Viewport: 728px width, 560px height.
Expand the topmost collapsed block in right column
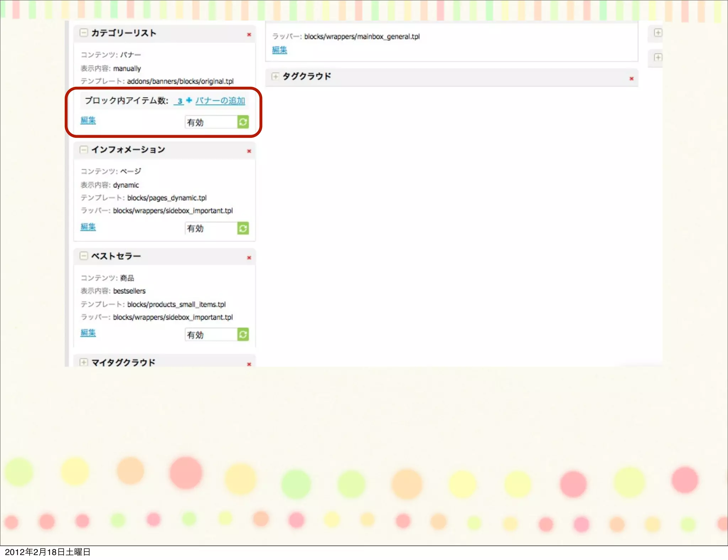pos(658,33)
